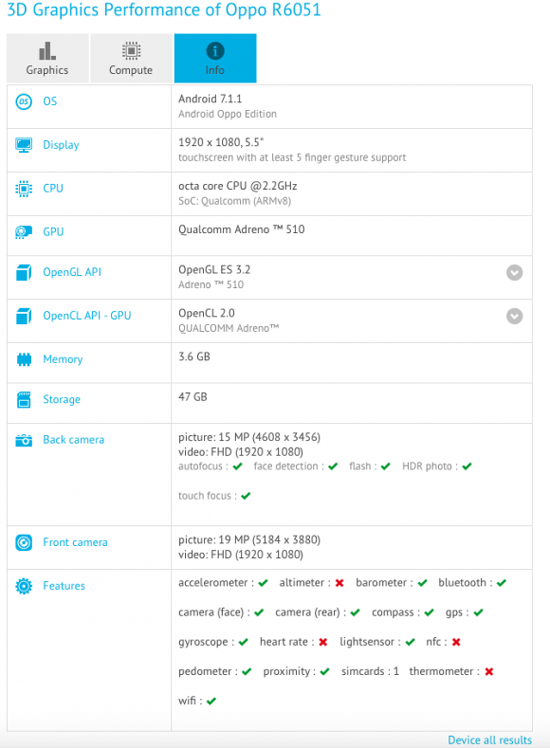
Task: Click the Display monitor icon
Action: click(24, 145)
